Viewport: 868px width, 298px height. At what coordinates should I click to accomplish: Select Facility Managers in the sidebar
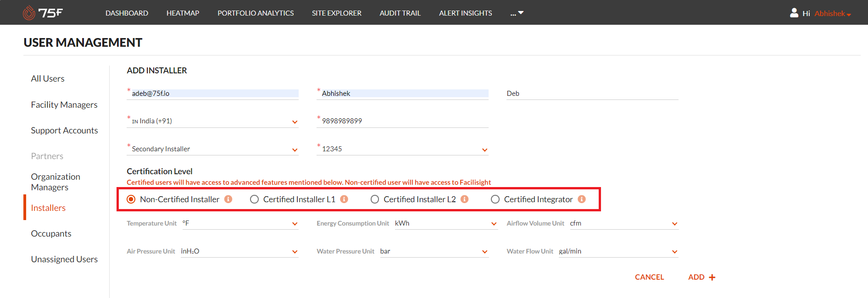(x=64, y=105)
